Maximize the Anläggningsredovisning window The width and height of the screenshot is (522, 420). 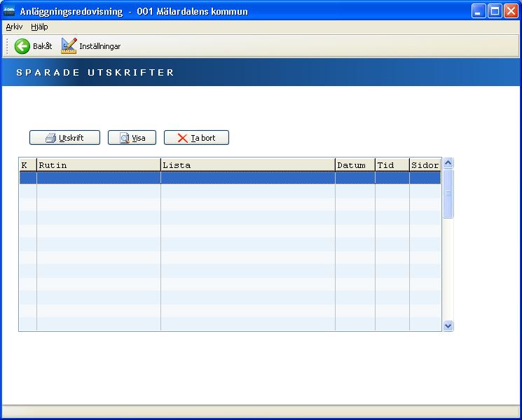coord(495,11)
